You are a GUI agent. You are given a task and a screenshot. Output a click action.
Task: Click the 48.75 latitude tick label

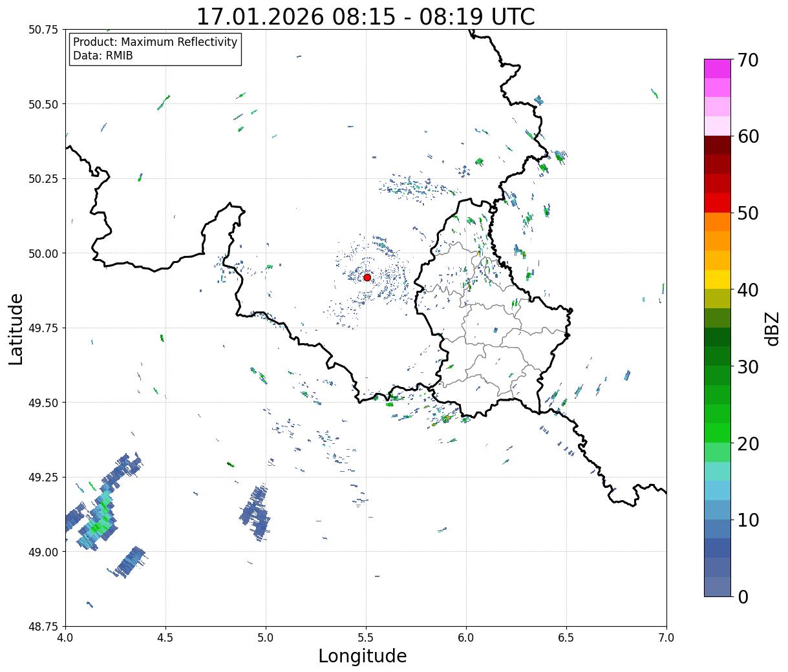[43, 627]
